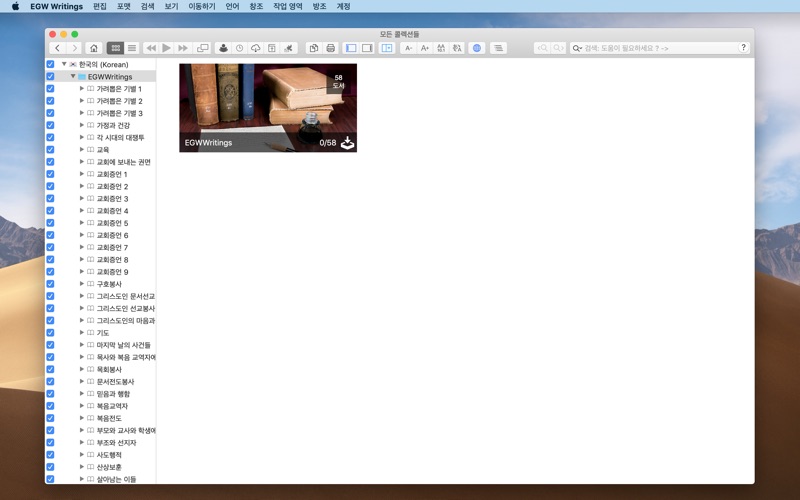Open the EGWWritings collection thumbnail
This screenshot has height=500, width=800.
[x=268, y=108]
